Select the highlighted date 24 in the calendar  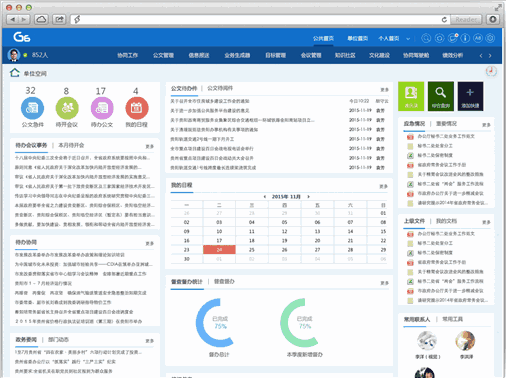click(x=219, y=250)
